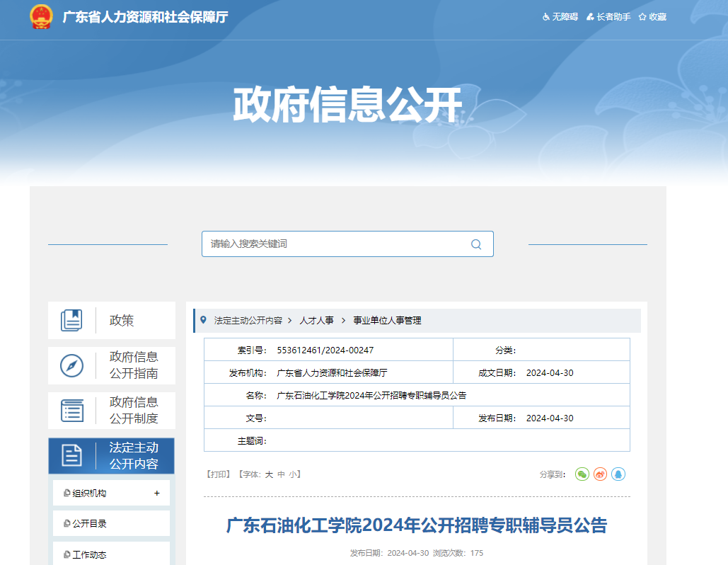Add page to favorites via 收藏
Image resolution: width=728 pixels, height=565 pixels.
coord(652,17)
